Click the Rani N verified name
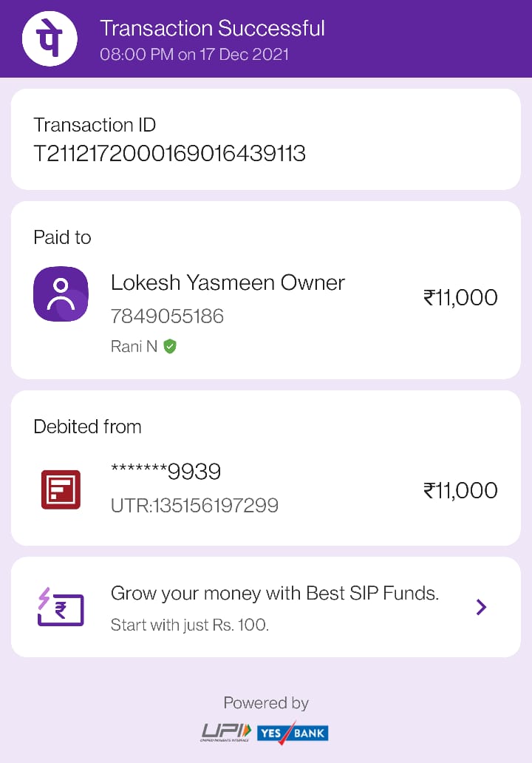The width and height of the screenshot is (532, 763). [x=134, y=347]
